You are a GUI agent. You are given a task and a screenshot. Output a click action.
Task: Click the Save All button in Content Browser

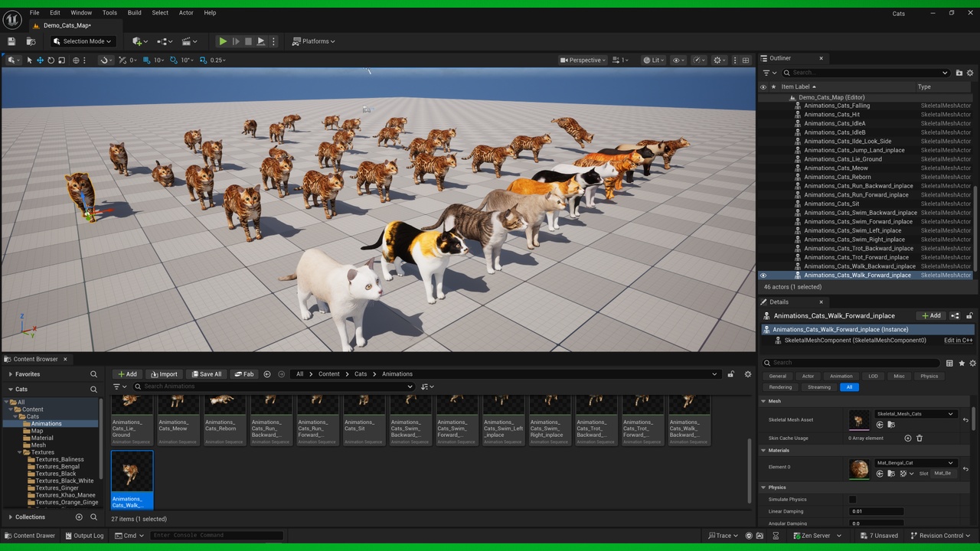(x=205, y=374)
